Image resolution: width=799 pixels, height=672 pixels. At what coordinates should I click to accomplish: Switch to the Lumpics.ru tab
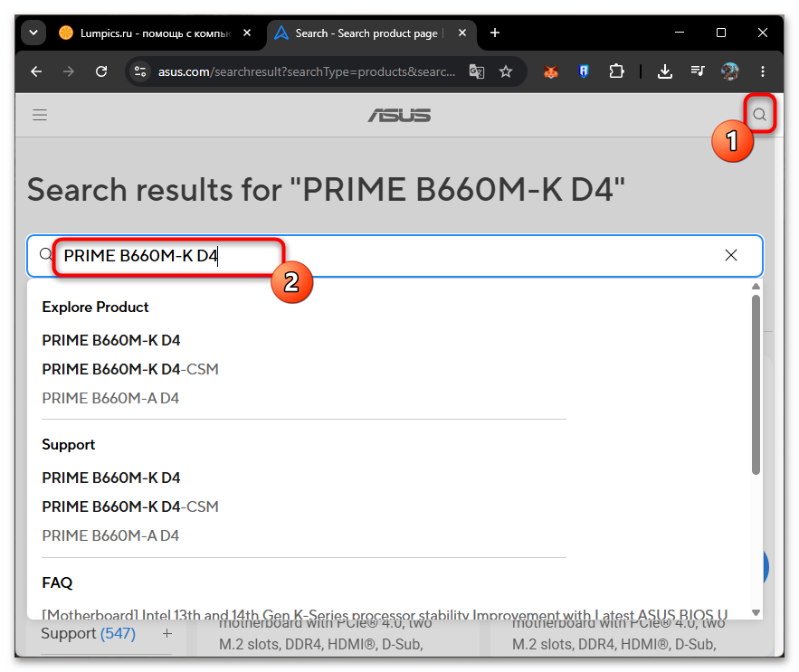click(x=156, y=33)
